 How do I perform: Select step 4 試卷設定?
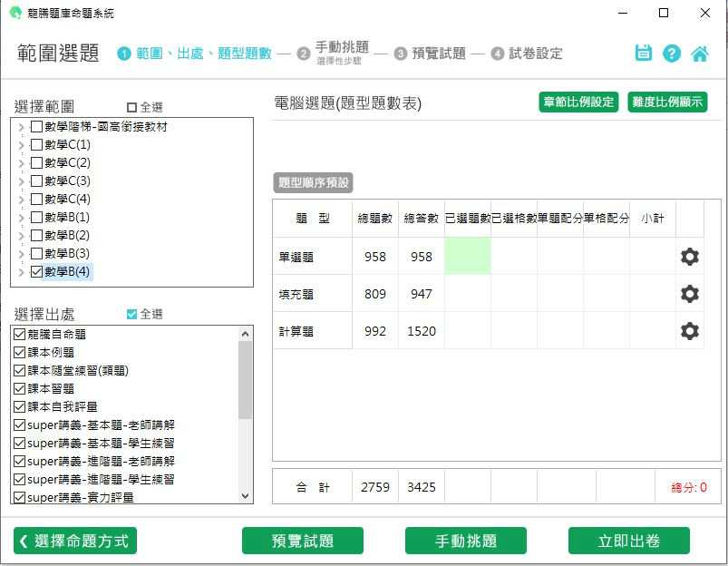click(527, 54)
